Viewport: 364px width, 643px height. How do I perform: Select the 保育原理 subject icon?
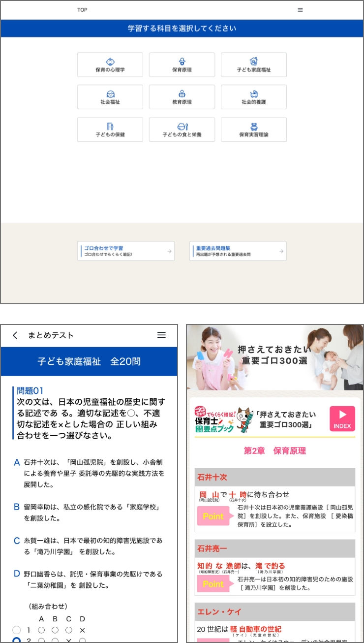pos(182,62)
